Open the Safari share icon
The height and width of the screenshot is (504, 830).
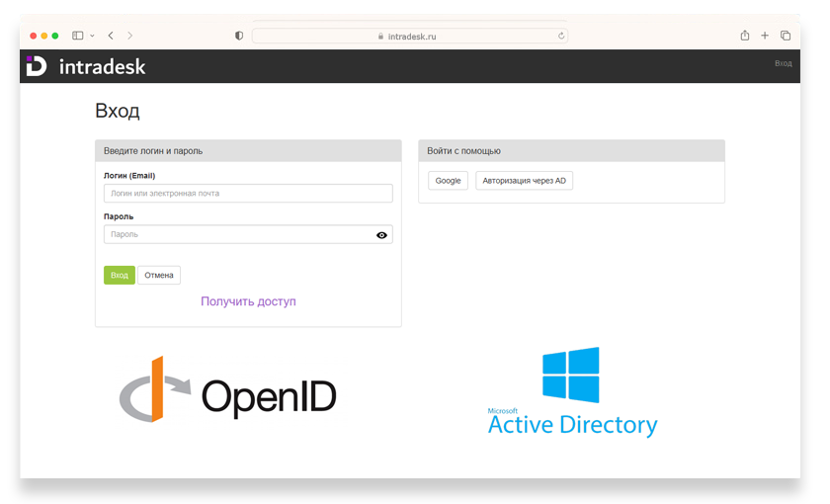pos(745,36)
